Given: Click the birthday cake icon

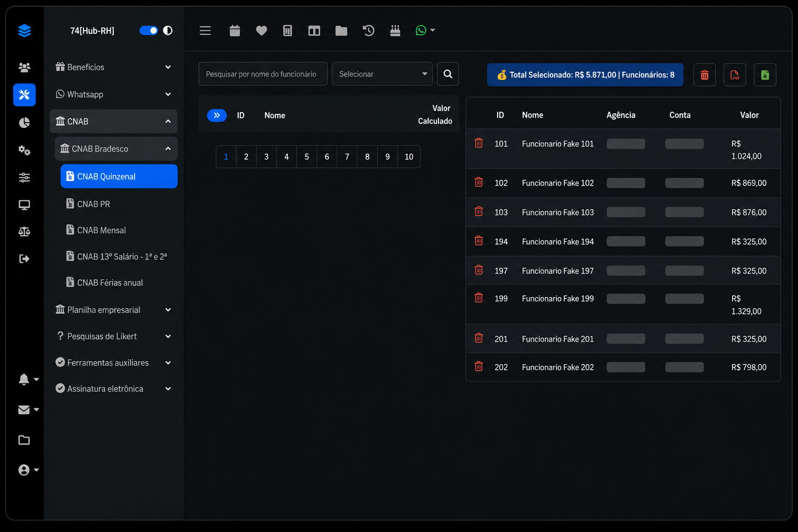Looking at the screenshot, I should click(395, 31).
